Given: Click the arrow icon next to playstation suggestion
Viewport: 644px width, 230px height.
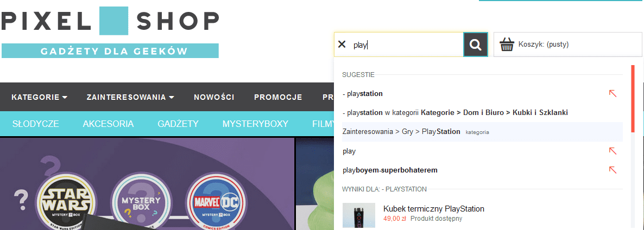Looking at the screenshot, I should pyautogui.click(x=613, y=93).
